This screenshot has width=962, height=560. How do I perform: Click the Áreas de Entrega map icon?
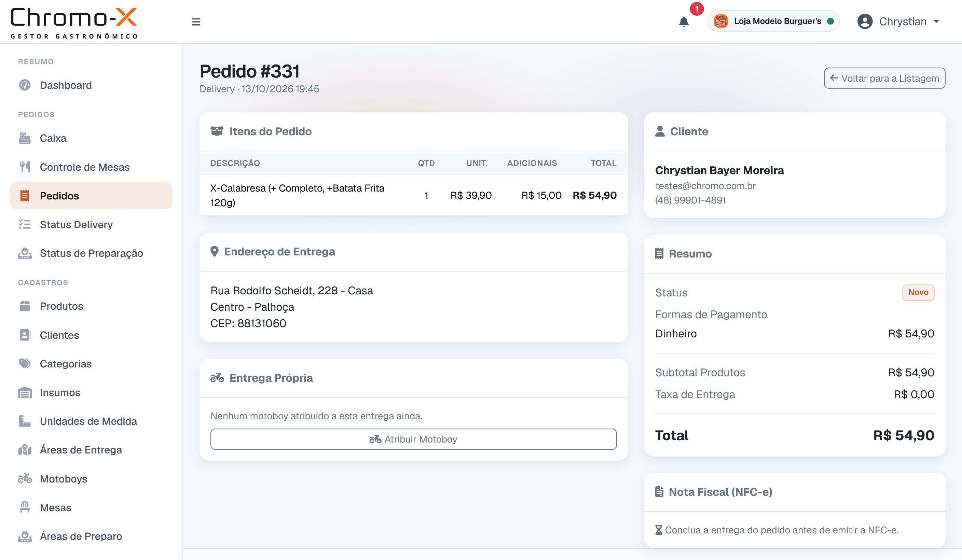25,450
